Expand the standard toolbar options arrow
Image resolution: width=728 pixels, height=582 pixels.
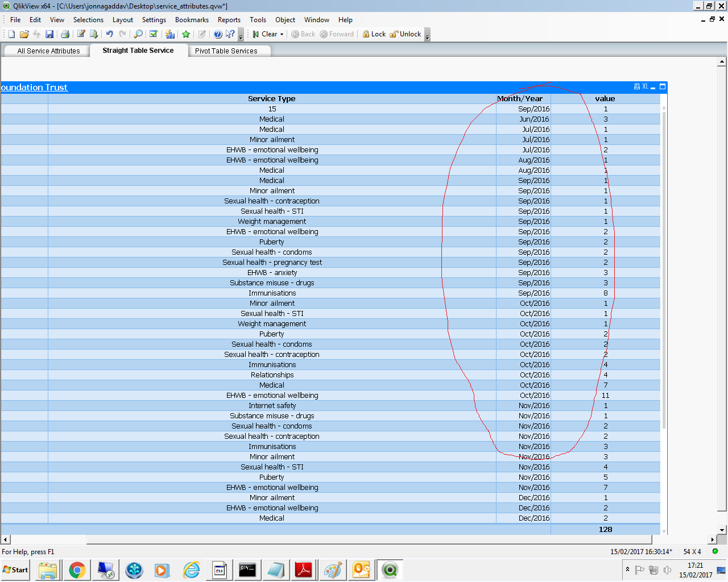[x=241, y=35]
